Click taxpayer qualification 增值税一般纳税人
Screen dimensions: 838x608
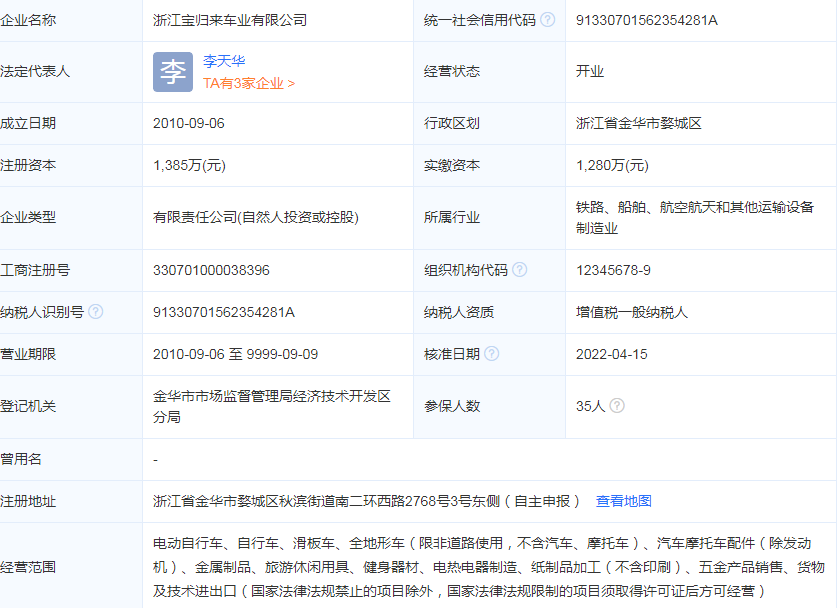[x=632, y=312]
